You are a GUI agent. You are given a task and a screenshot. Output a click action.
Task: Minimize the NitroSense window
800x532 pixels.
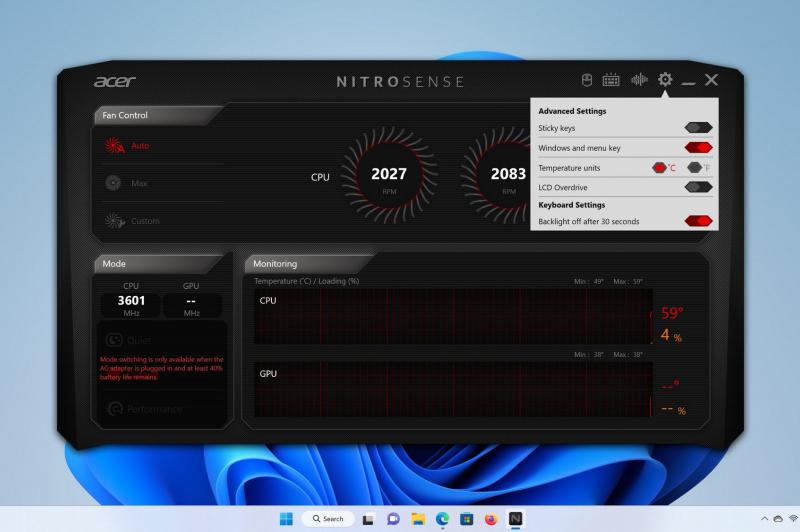(x=688, y=82)
